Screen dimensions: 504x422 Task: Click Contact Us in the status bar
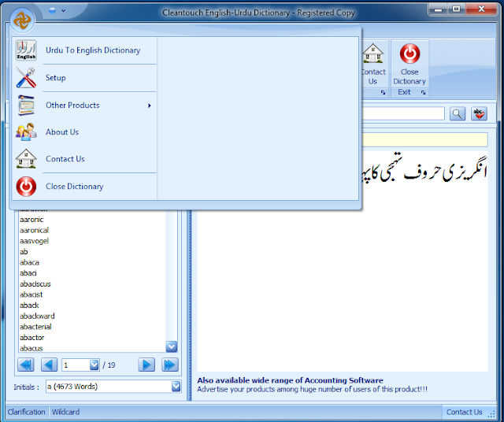pos(464,412)
